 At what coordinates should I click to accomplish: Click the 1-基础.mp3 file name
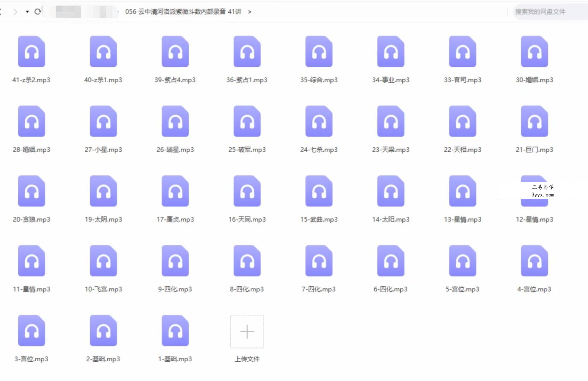pos(175,359)
